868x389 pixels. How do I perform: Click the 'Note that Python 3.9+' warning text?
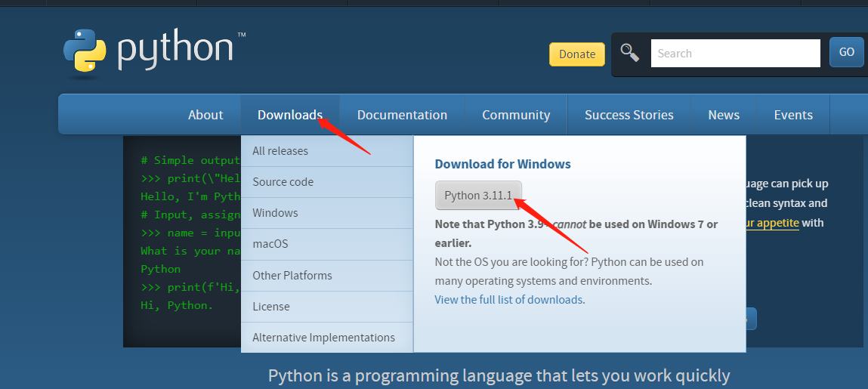tap(576, 233)
